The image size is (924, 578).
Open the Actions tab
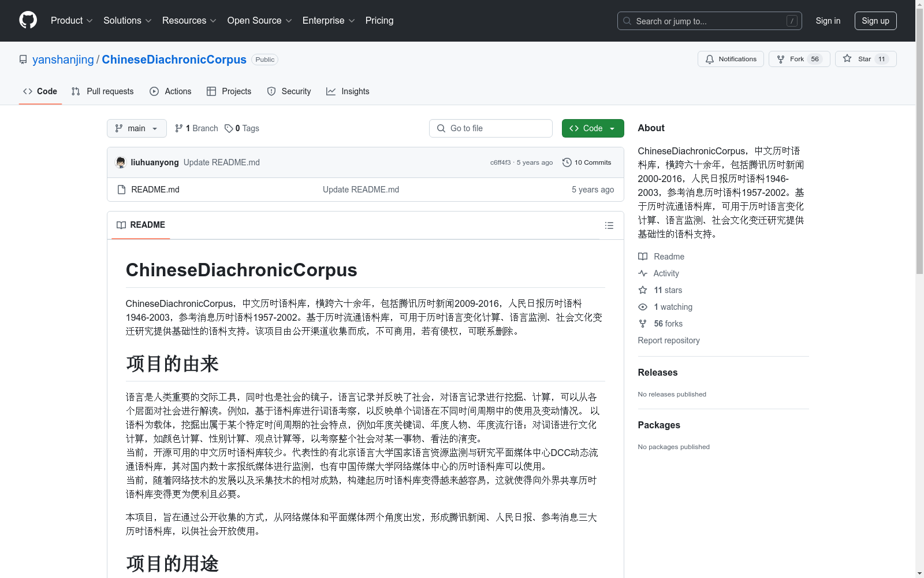pyautogui.click(x=170, y=91)
